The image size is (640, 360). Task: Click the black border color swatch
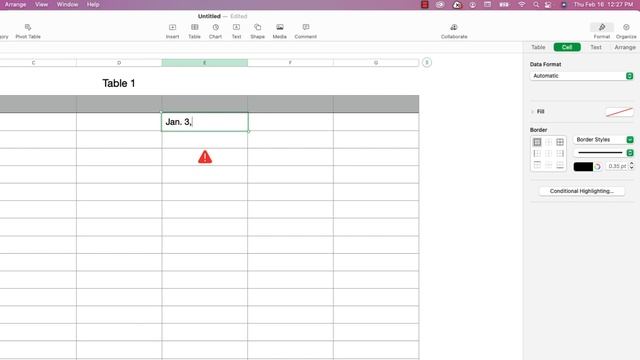583,167
